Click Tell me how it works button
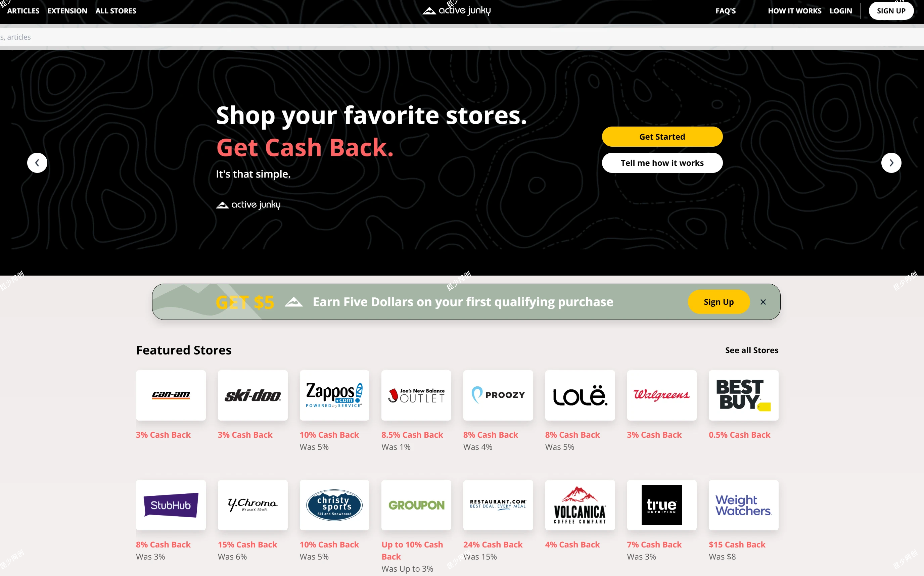Image resolution: width=924 pixels, height=576 pixels. point(662,163)
